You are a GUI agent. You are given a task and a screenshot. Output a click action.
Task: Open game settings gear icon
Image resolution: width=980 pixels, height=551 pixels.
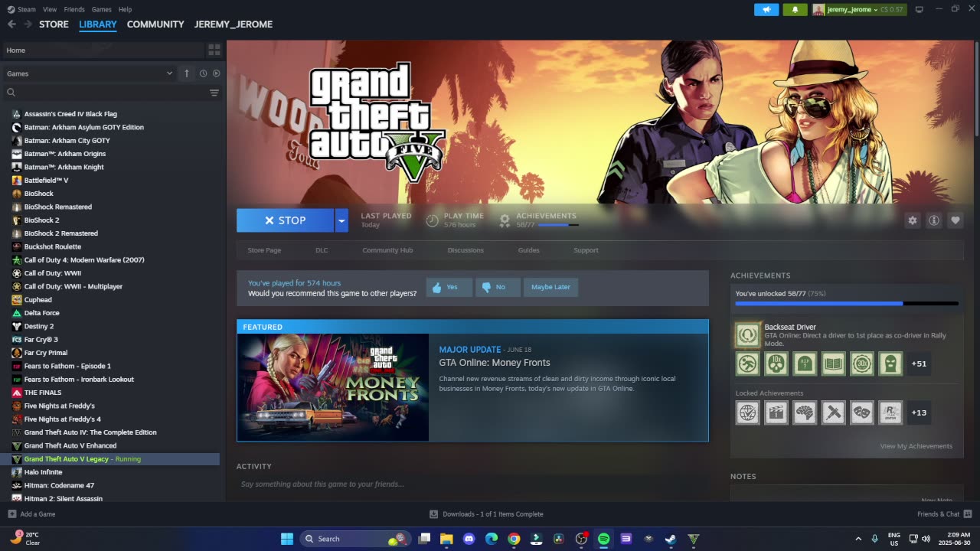click(x=912, y=220)
